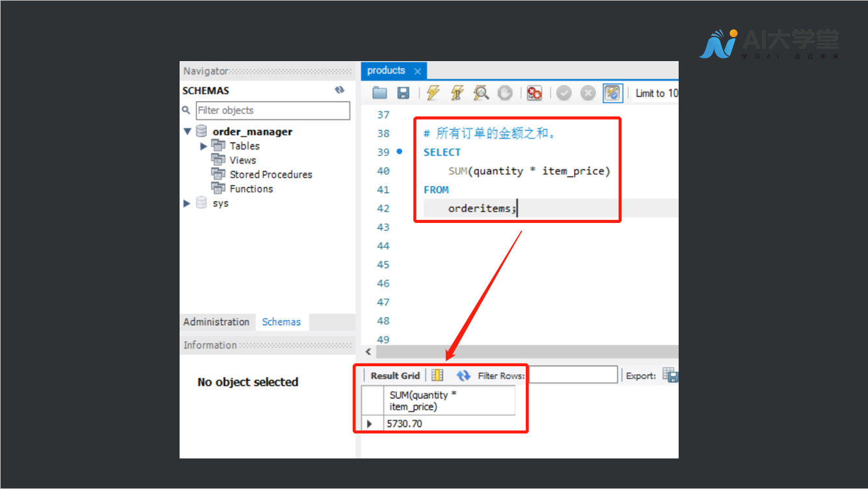The height and width of the screenshot is (489, 868).
Task: Click the Functions folder icon
Action: [218, 189]
